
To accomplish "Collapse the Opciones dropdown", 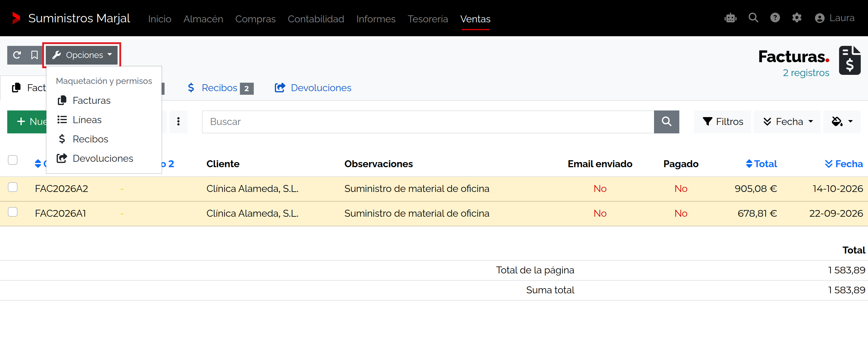I will point(82,55).
